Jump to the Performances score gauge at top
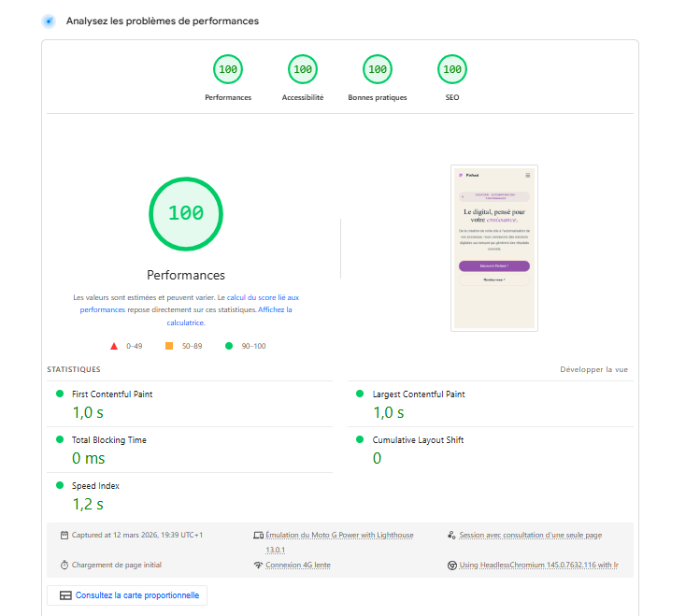 (228, 69)
